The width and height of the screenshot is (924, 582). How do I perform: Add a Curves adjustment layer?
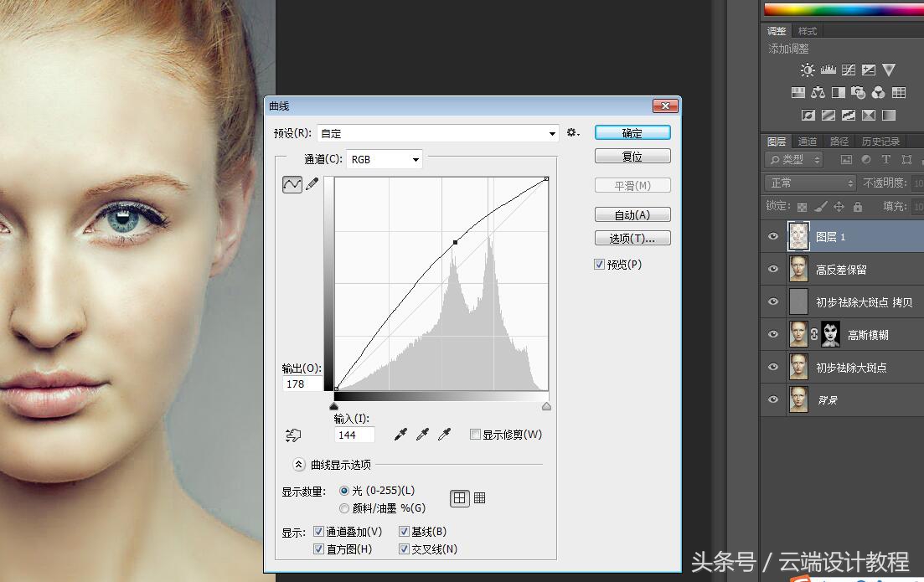coord(849,70)
